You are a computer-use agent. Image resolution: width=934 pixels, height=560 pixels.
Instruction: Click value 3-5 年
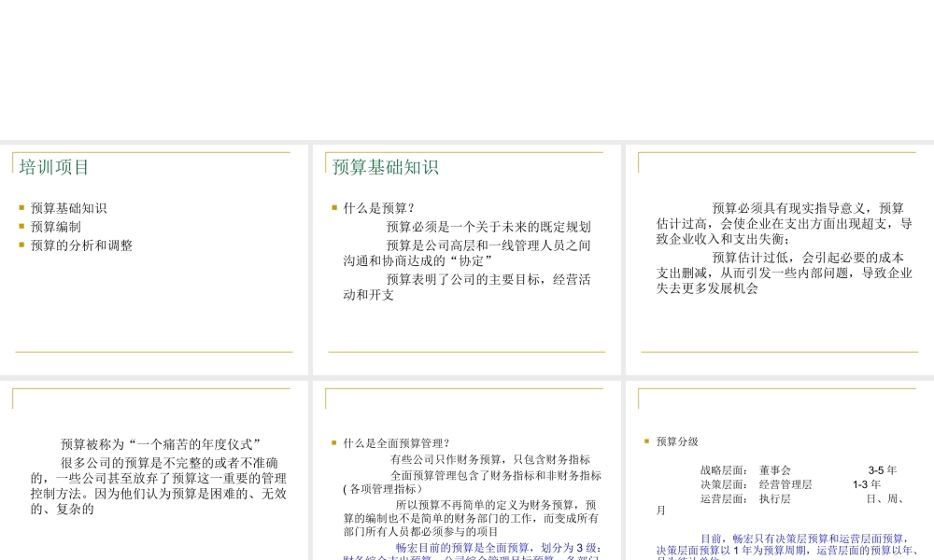point(883,470)
